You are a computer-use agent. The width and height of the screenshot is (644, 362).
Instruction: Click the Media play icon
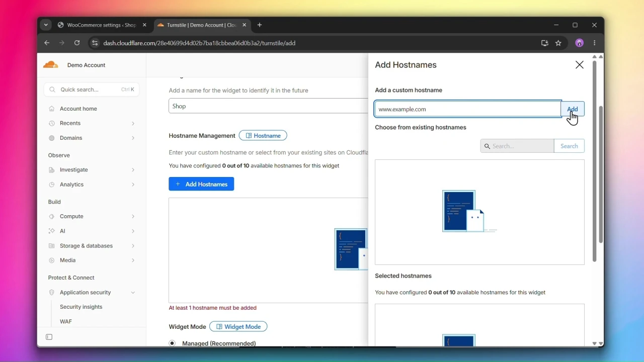[x=52, y=260]
